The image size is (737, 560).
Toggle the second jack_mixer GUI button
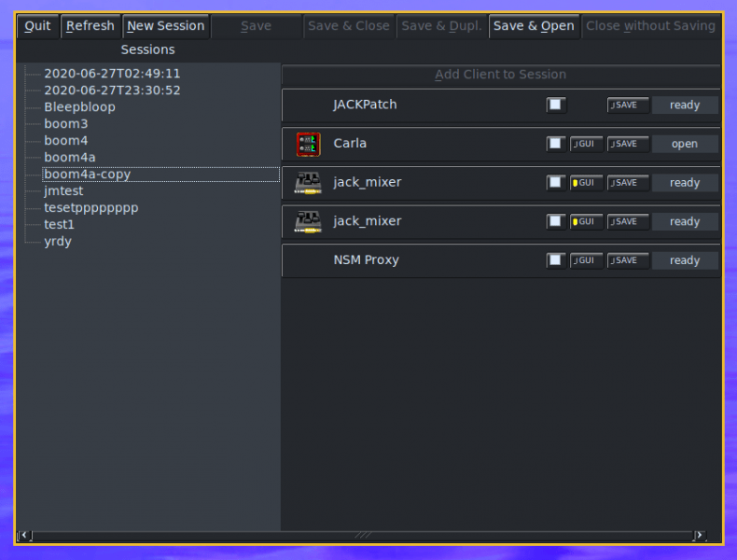586,221
